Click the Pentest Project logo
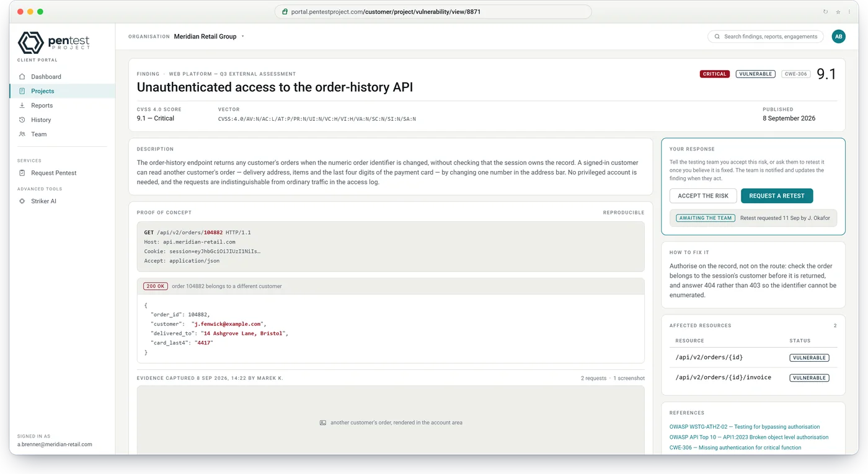The height and width of the screenshot is (474, 868). coord(54,42)
